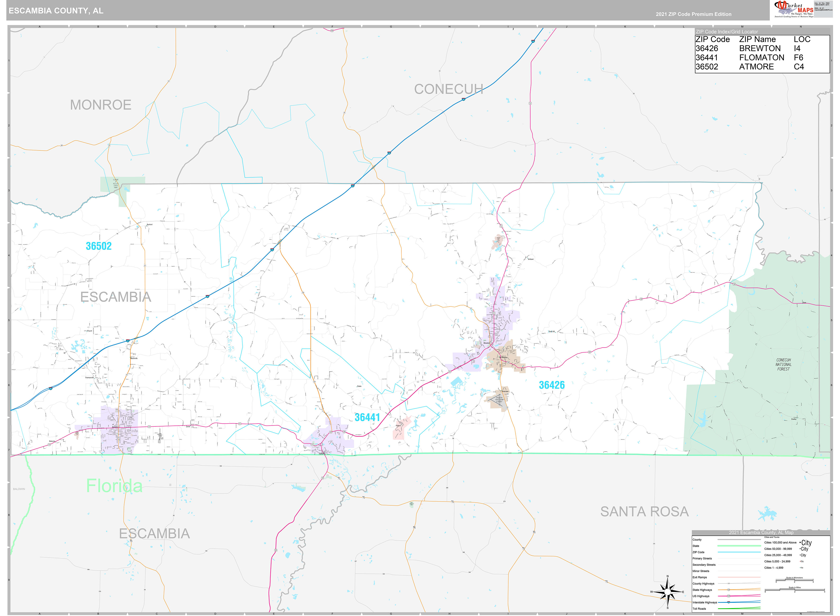Click the cyan ZIP Code line sample
Screen dimensions: 840x616
pyautogui.click(x=739, y=552)
